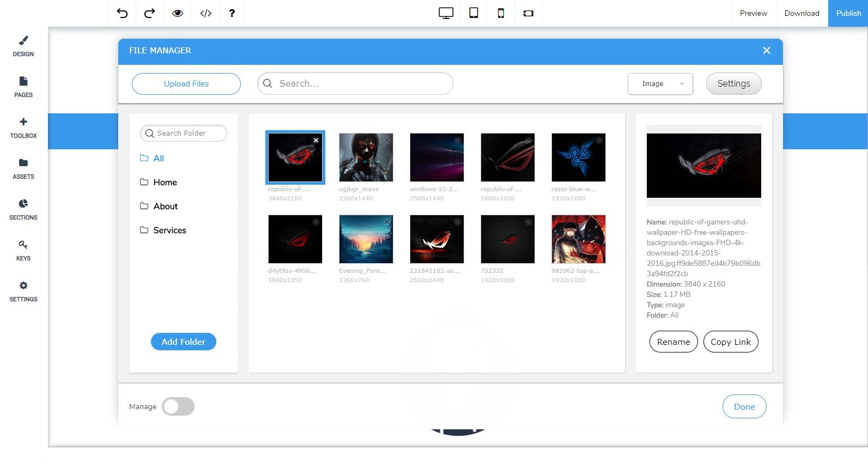Click the File Manager Settings button
Viewport: 868px width, 462px height.
[x=734, y=83]
